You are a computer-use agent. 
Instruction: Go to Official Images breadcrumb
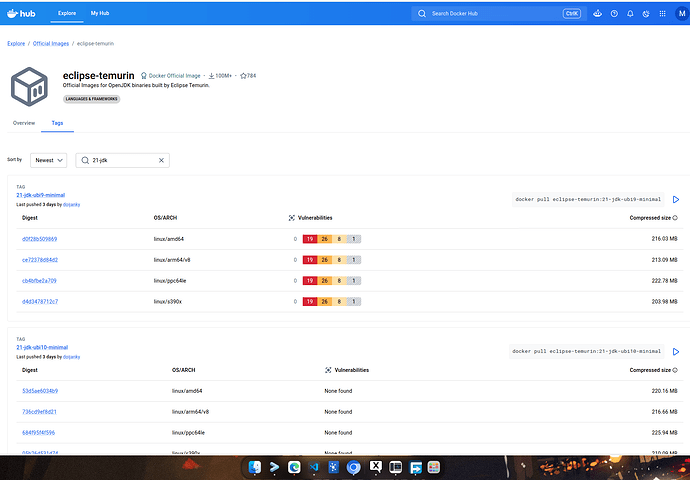[x=51, y=44]
